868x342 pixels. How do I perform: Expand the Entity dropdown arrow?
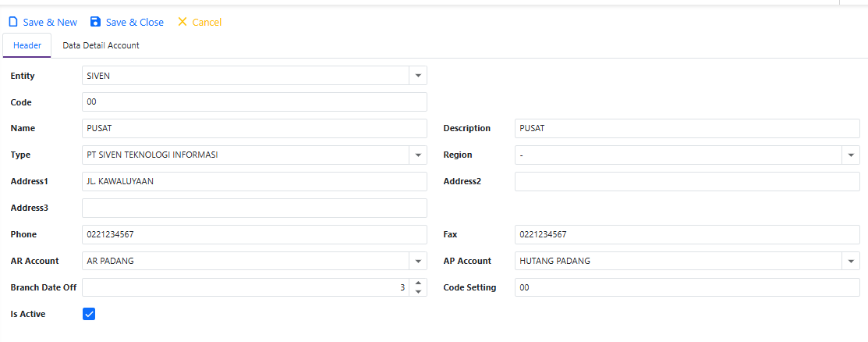click(x=418, y=76)
